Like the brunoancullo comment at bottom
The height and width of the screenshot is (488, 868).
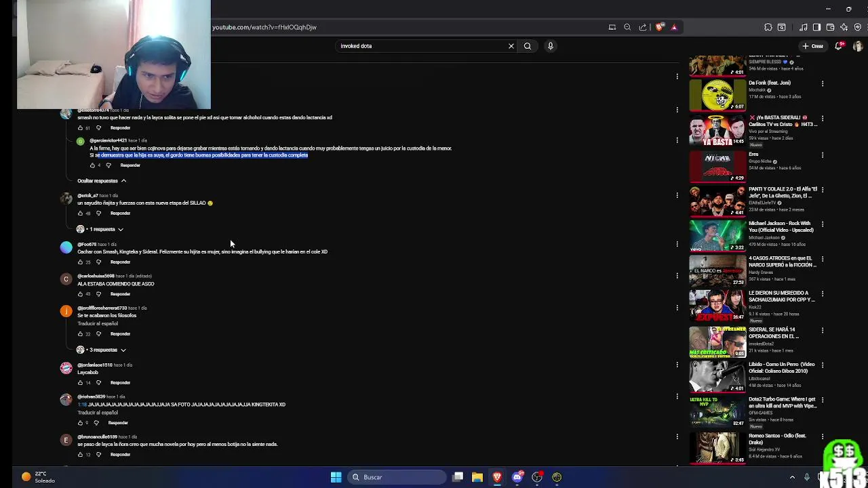80,455
